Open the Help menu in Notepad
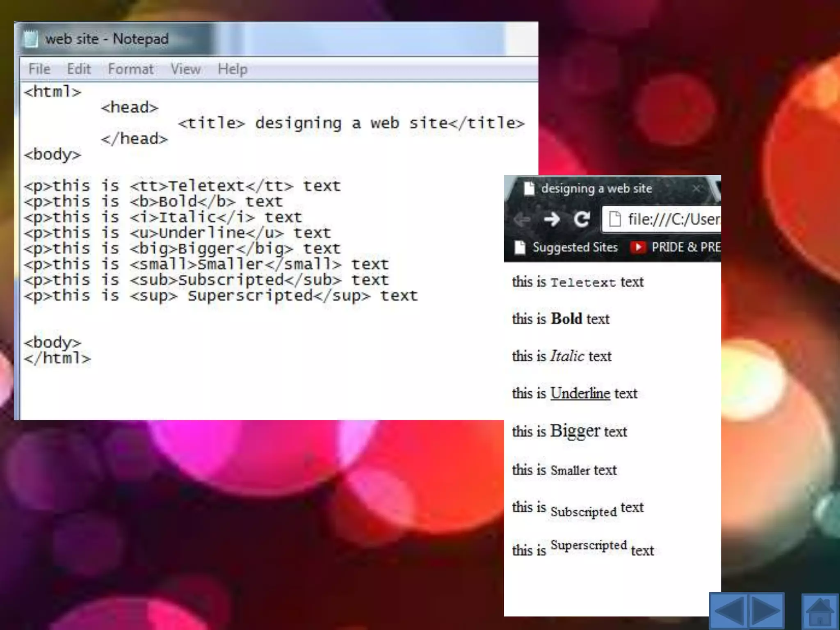Screen dimensions: 840x630 coord(232,69)
